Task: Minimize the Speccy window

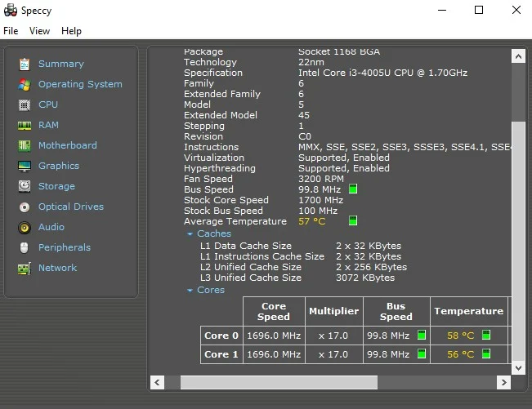Action: point(442,10)
